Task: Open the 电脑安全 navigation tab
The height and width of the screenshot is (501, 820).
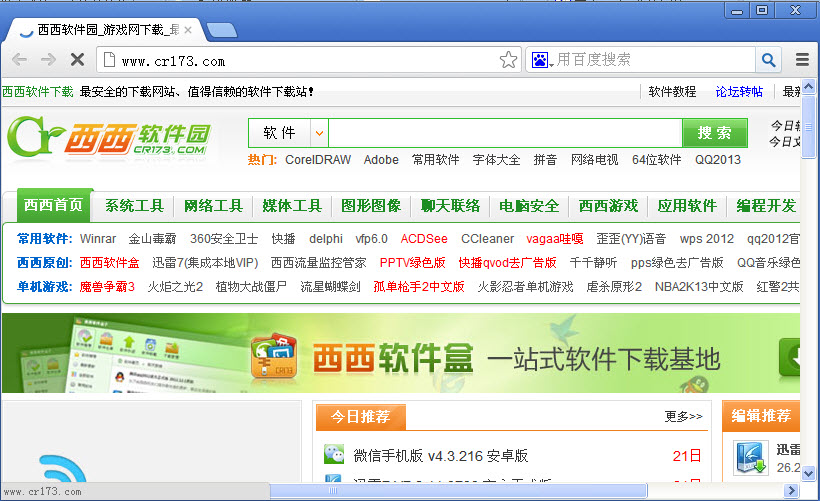Action: click(529, 206)
